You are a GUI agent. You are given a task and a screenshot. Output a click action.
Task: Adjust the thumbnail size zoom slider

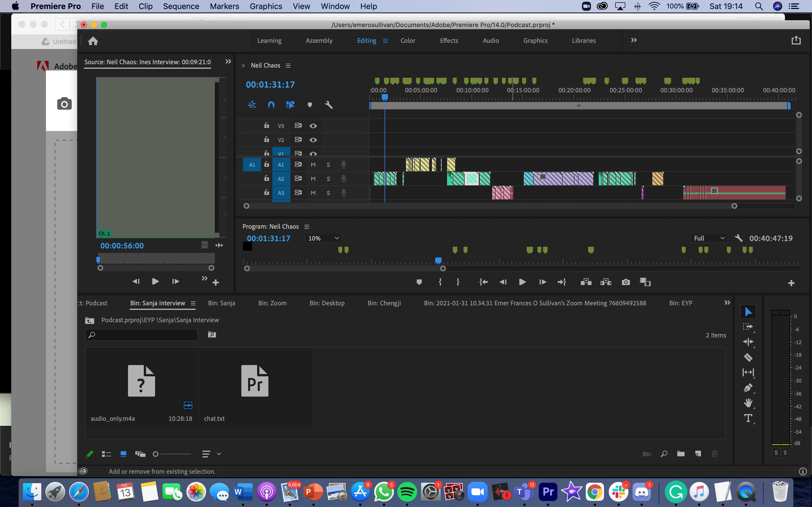[x=156, y=454]
